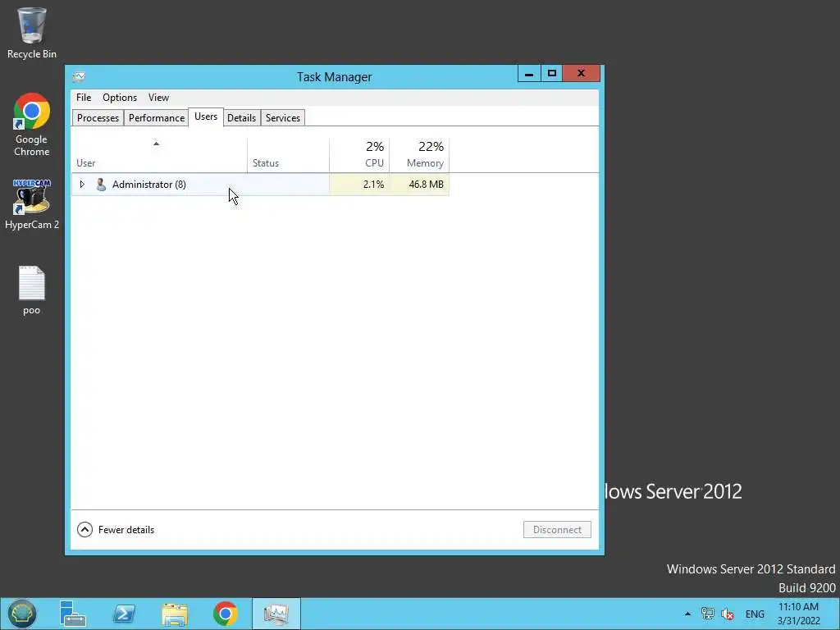The width and height of the screenshot is (840, 630).
Task: Open File Explorer from the taskbar
Action: (175, 614)
